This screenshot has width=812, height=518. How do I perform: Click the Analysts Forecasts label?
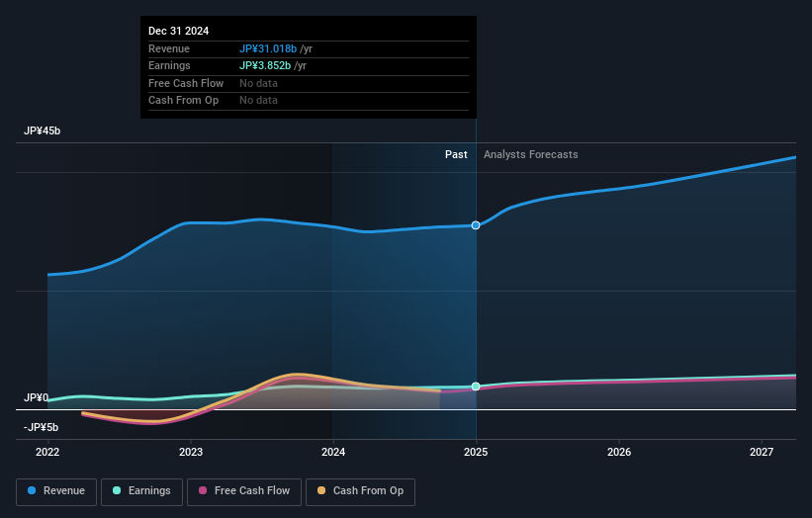tap(531, 154)
